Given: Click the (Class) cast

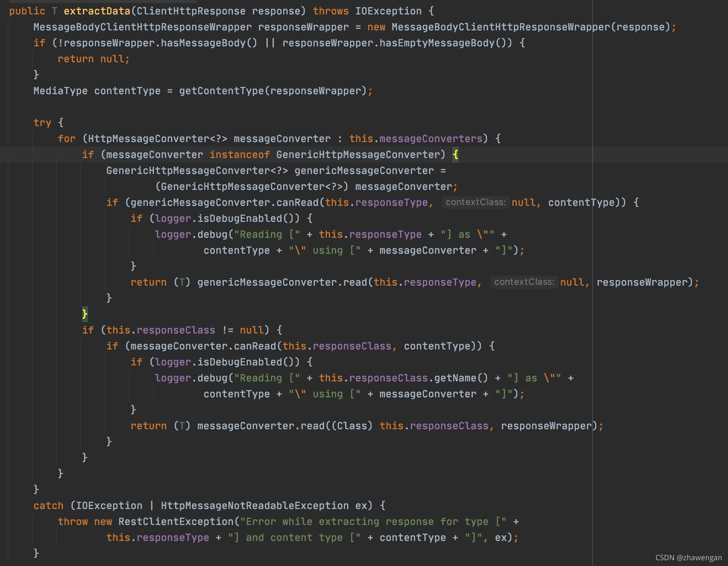Looking at the screenshot, I should tap(352, 426).
